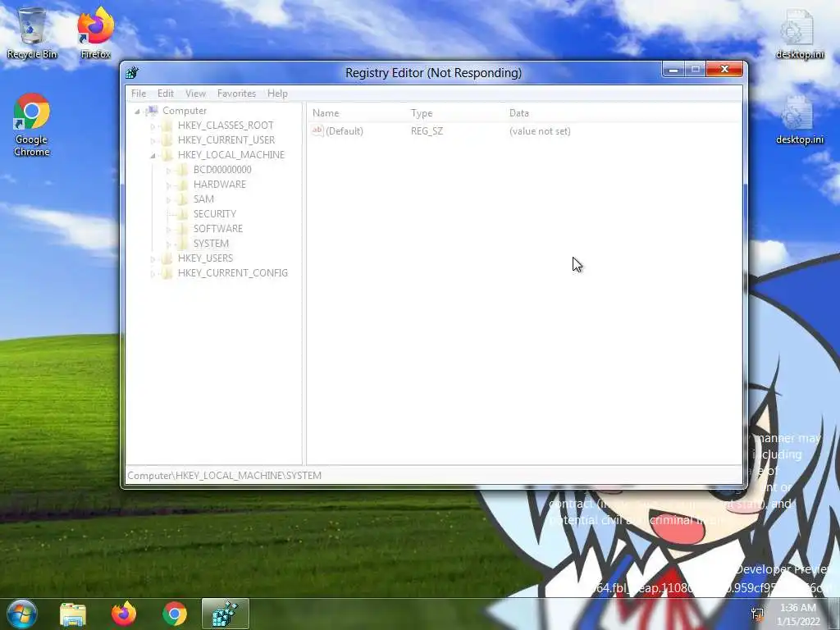Image resolution: width=840 pixels, height=630 pixels.
Task: Expand the SOFTWARE key arrow
Action: [x=168, y=230]
